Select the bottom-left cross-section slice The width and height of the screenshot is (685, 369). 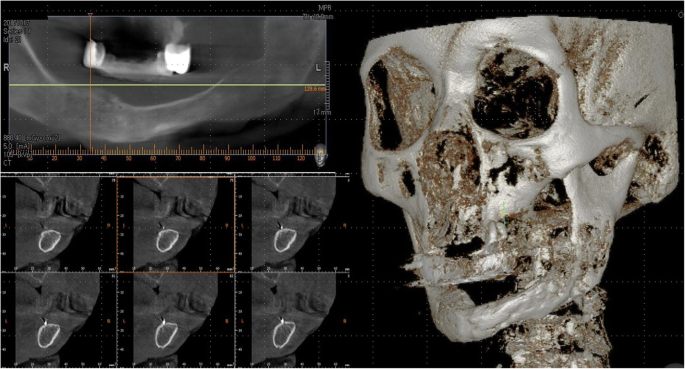tap(58, 320)
